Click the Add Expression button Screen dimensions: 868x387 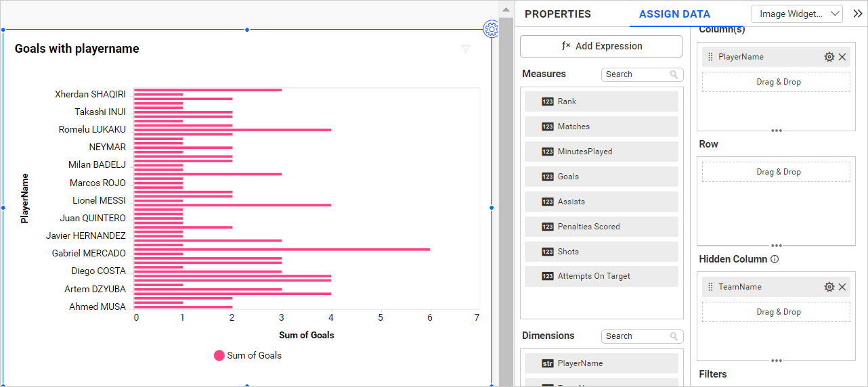[x=601, y=46]
